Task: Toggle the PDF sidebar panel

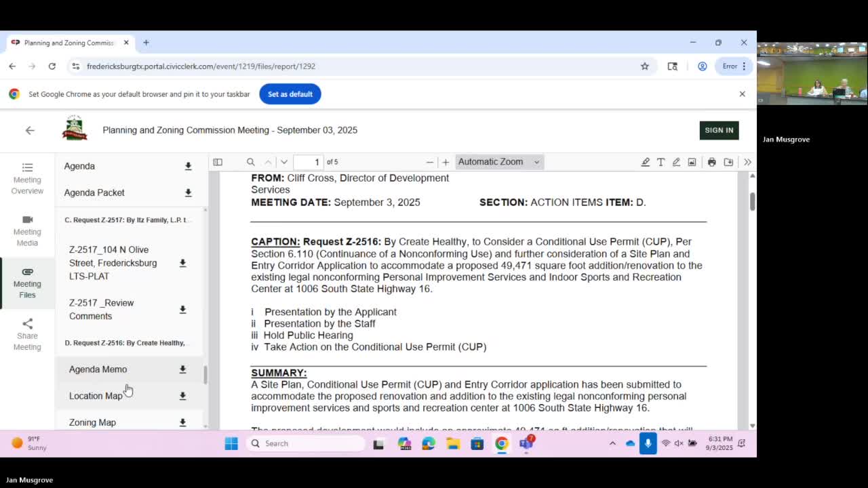Action: coord(218,162)
